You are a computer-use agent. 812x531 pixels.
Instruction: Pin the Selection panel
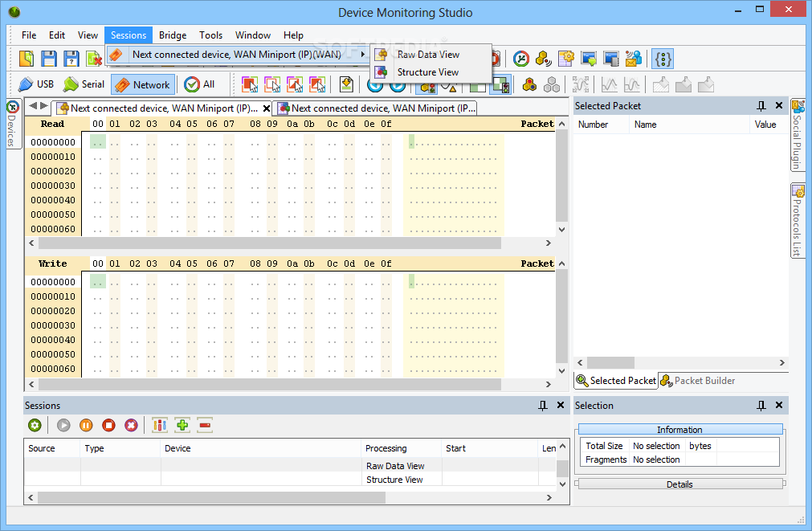pos(761,405)
